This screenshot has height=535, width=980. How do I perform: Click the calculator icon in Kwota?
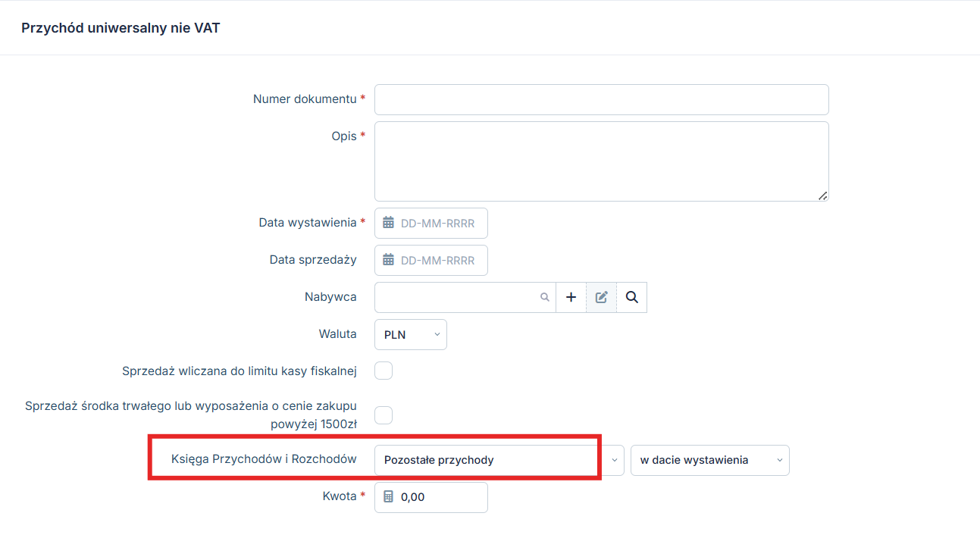[388, 497]
